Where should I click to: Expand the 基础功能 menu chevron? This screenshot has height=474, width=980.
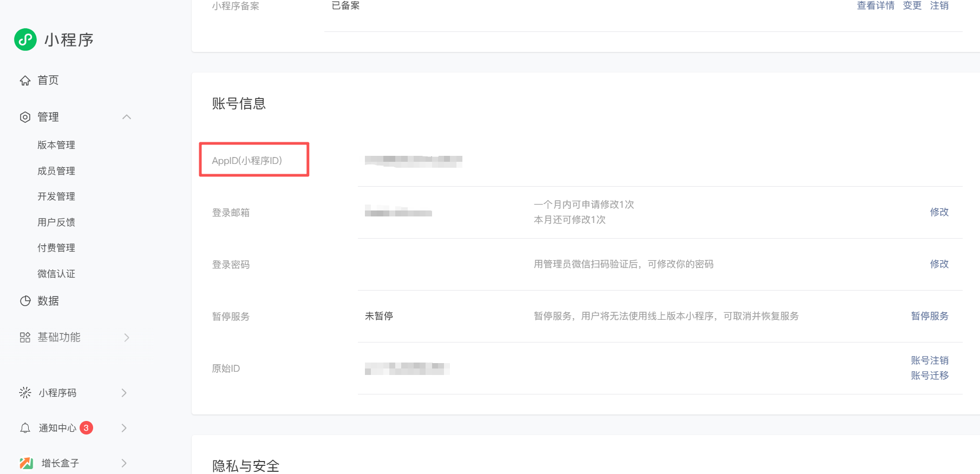[127, 338]
